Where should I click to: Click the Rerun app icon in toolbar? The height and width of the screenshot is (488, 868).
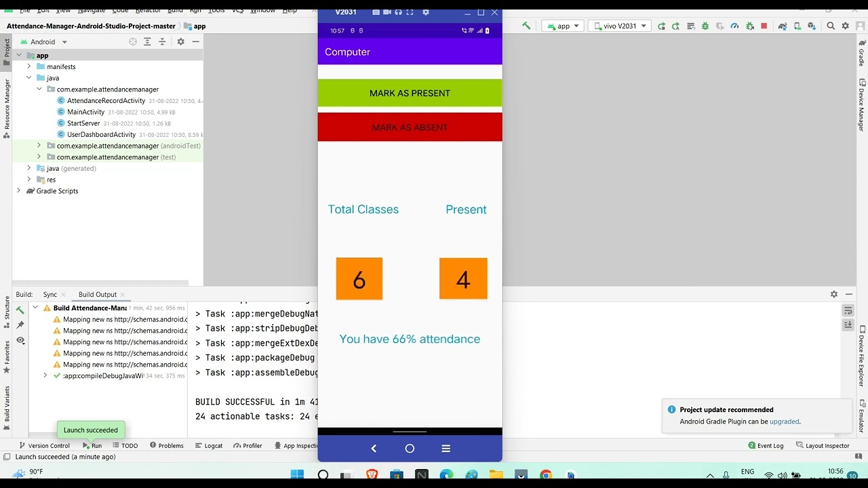click(x=661, y=26)
